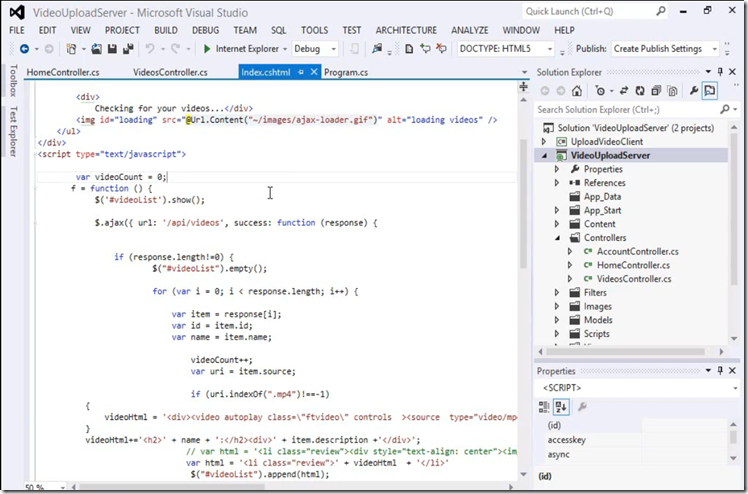The width and height of the screenshot is (748, 494).
Task: Click the Categorized view icon in Properties
Action: point(544,407)
